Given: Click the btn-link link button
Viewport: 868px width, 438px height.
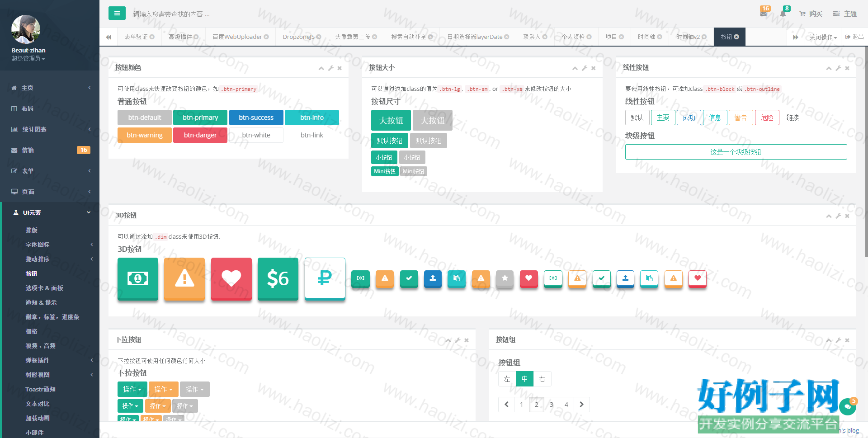Looking at the screenshot, I should click(x=312, y=135).
